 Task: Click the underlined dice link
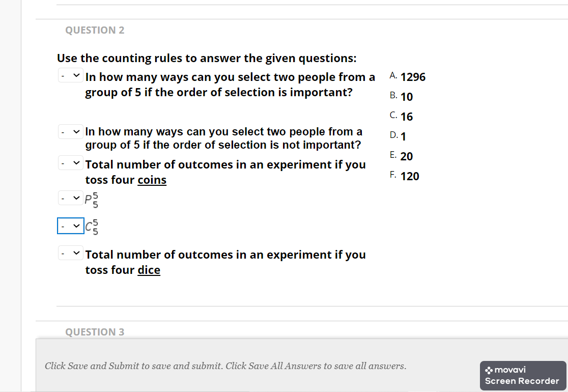[x=149, y=270]
